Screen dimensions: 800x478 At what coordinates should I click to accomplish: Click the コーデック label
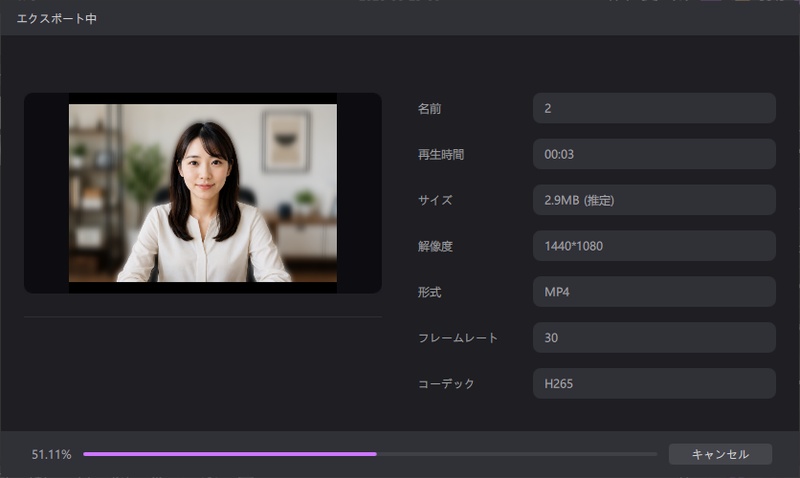pos(446,384)
